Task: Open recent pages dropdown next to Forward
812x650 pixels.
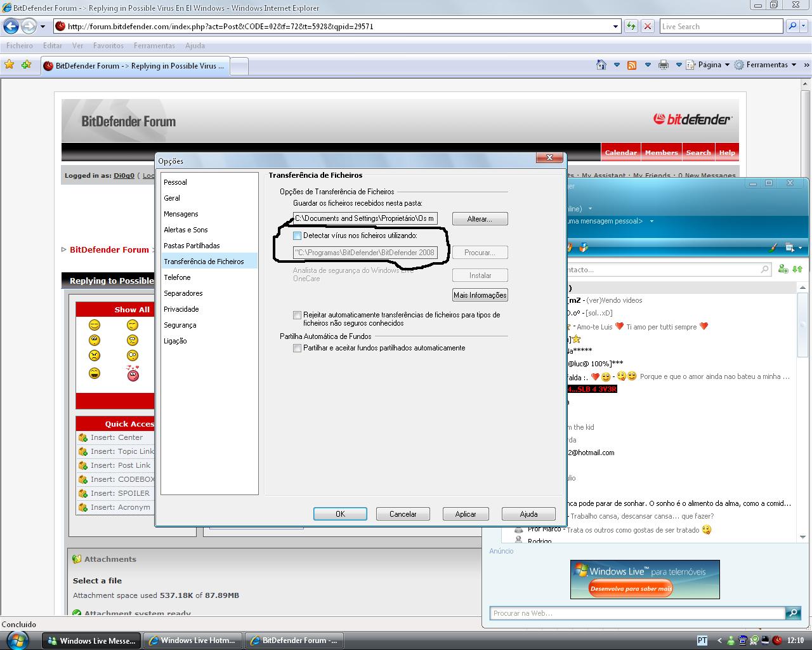Action: coord(43,27)
